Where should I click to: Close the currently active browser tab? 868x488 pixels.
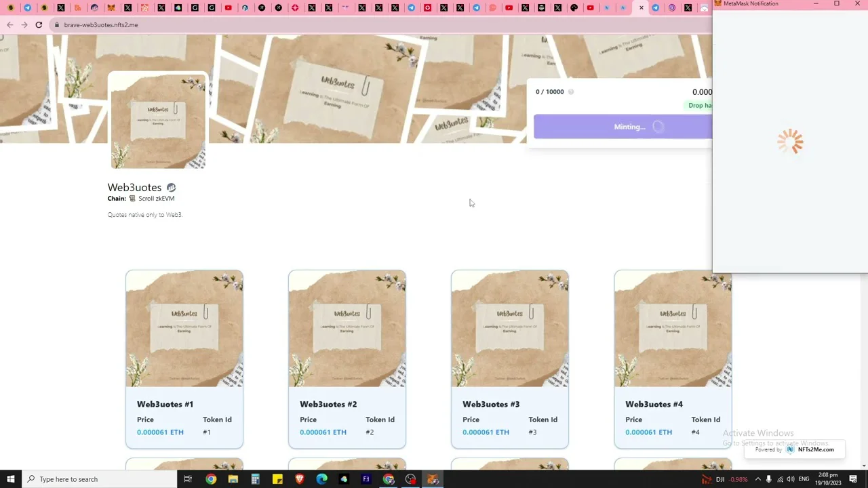click(642, 8)
